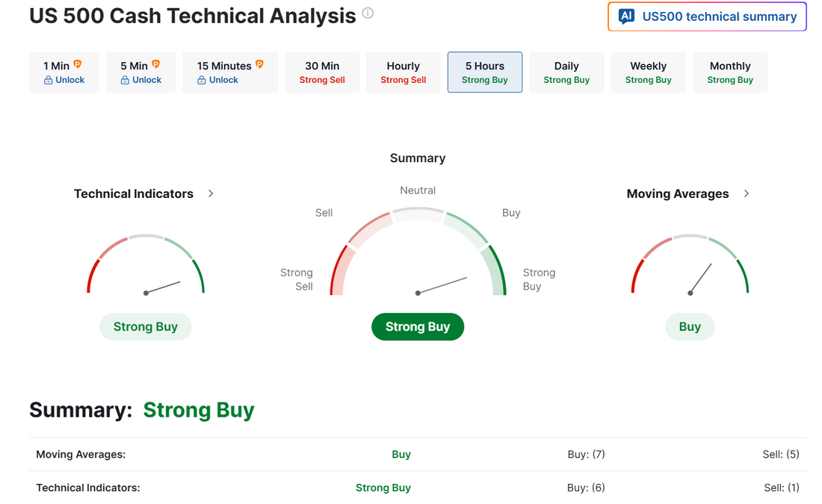Click the dark green Strong Buy summary badge
Viewport: 822px width, 504px height.
point(418,326)
